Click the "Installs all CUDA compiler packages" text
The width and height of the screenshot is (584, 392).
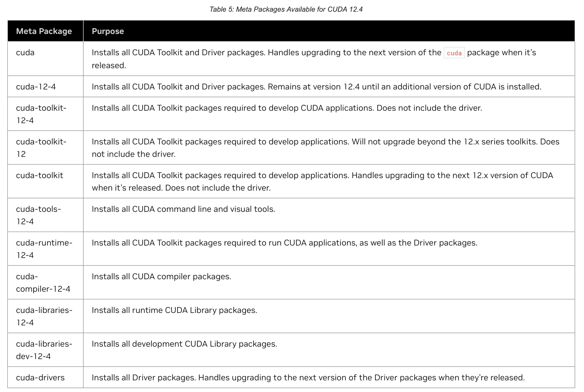pyautogui.click(x=161, y=276)
